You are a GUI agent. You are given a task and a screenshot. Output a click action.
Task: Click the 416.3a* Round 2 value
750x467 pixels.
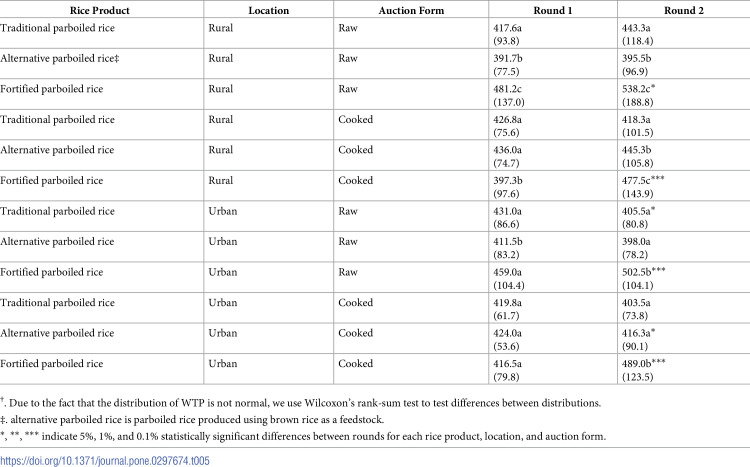tap(639, 333)
